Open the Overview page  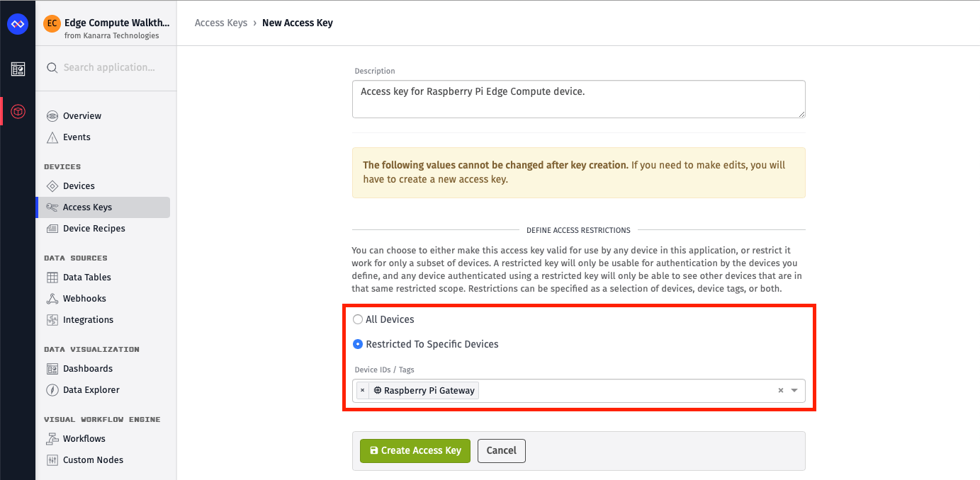coord(82,116)
